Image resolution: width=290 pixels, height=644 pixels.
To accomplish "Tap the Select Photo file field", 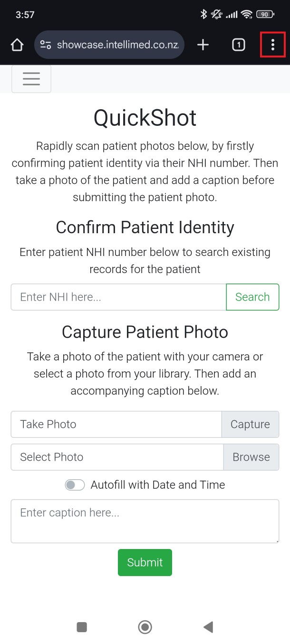I will (x=117, y=457).
